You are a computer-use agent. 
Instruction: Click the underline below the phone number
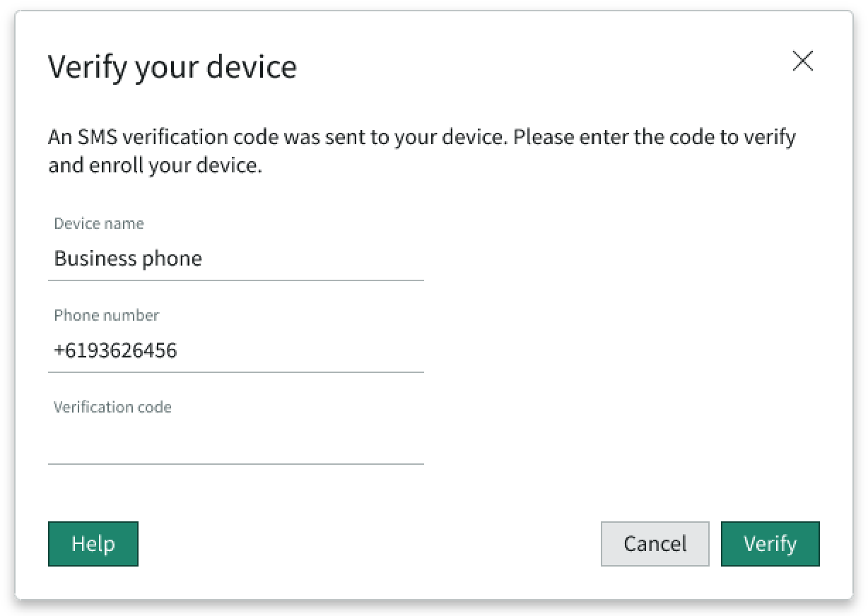[235, 372]
